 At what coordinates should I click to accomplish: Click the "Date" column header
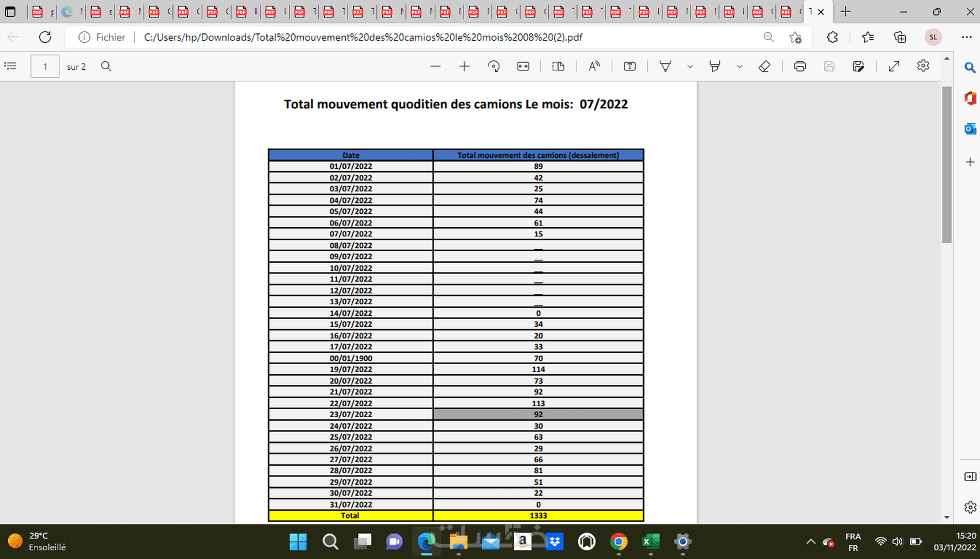[x=350, y=155]
